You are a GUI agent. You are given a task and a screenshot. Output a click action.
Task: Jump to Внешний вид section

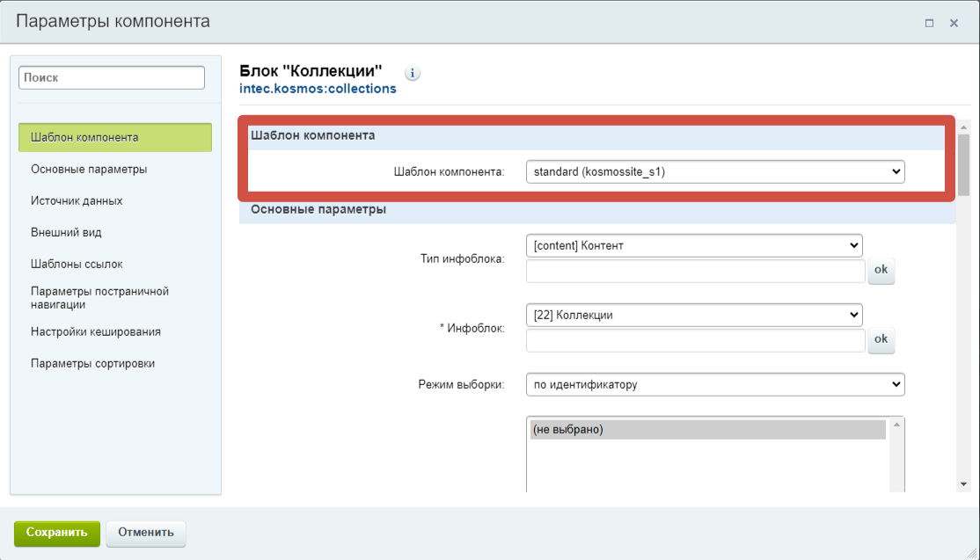(x=66, y=232)
